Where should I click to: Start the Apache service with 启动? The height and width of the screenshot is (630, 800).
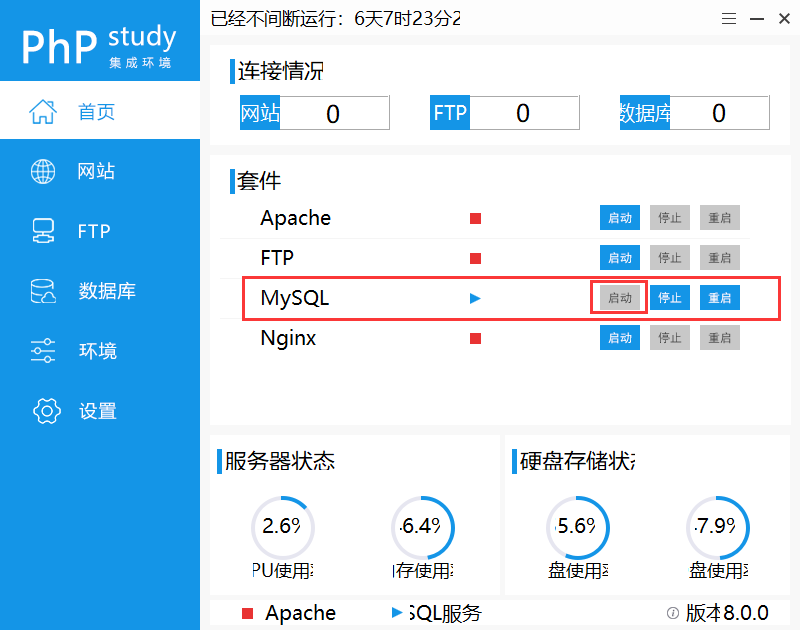point(620,218)
